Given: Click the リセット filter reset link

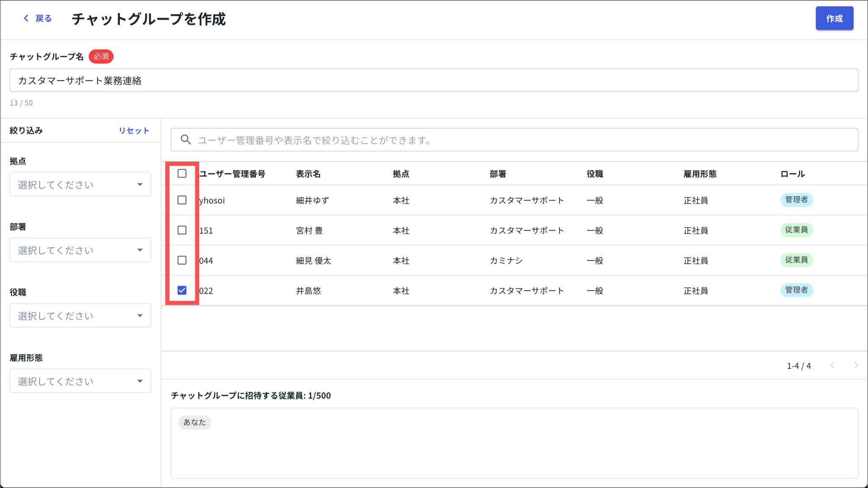Looking at the screenshot, I should [x=134, y=131].
